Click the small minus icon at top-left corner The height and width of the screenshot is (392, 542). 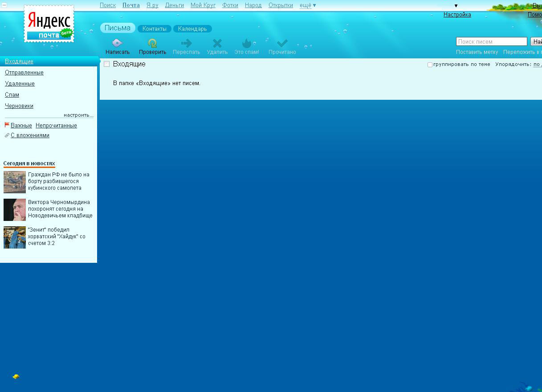tap(4, 5)
